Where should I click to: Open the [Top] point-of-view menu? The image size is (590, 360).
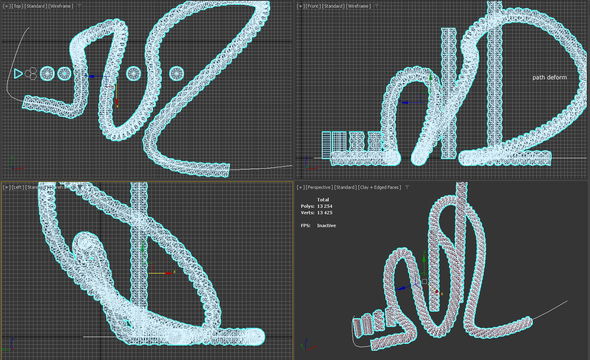[17, 6]
